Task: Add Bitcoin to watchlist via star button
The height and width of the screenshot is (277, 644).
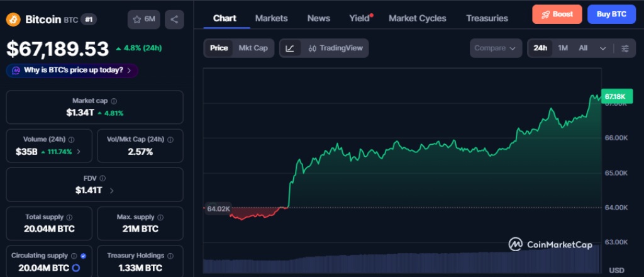Action: coord(144,20)
